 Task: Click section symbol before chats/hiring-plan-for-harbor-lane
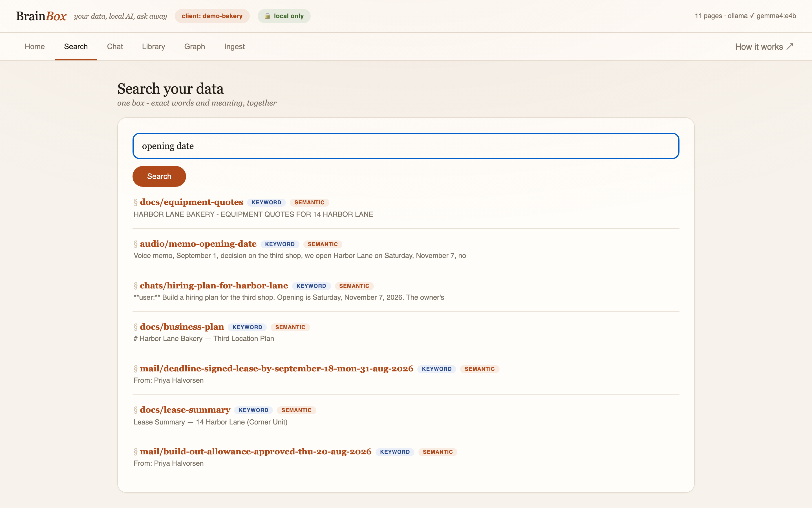click(x=136, y=286)
